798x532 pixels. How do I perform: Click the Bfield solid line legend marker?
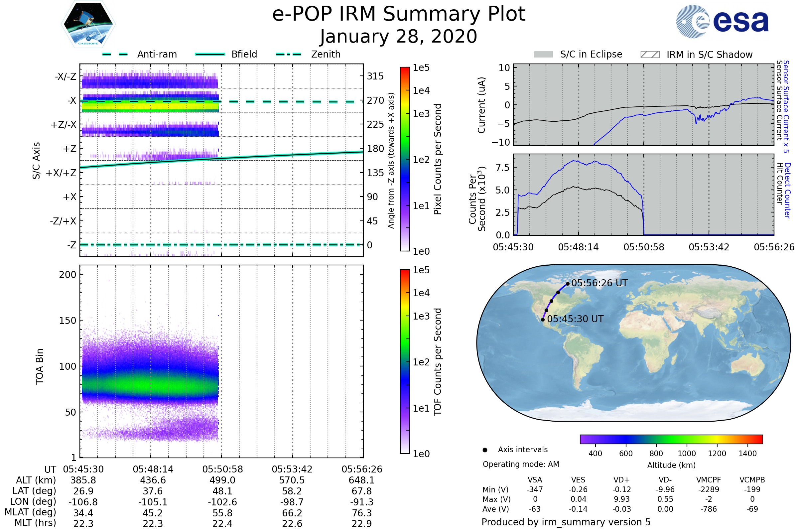pyautogui.click(x=210, y=54)
